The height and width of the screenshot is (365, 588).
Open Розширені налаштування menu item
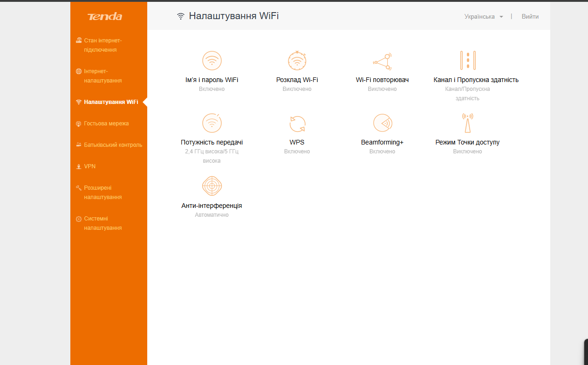click(103, 193)
